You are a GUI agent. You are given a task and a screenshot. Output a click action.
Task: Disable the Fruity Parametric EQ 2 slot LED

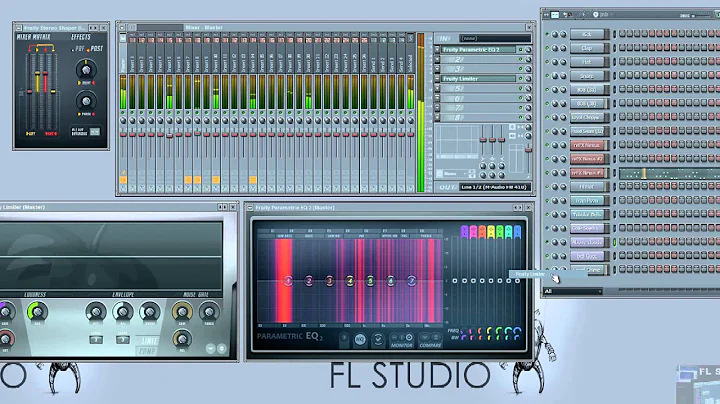(521, 50)
